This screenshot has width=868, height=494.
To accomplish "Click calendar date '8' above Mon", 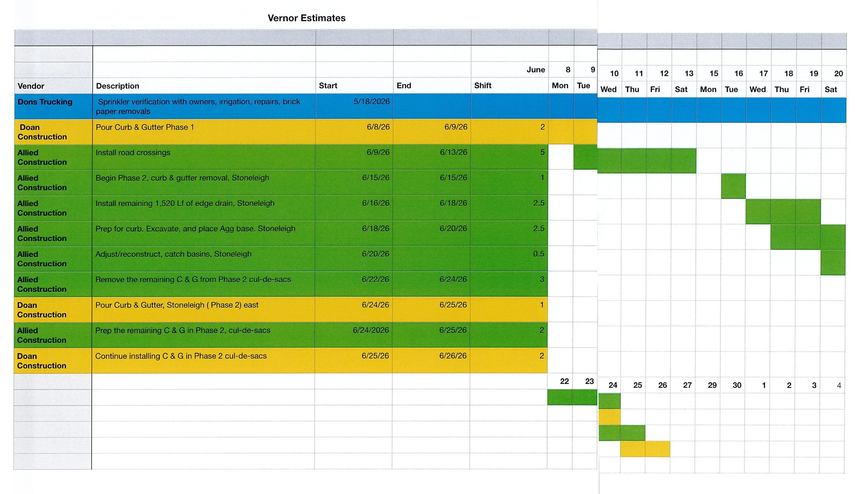I will coord(568,70).
